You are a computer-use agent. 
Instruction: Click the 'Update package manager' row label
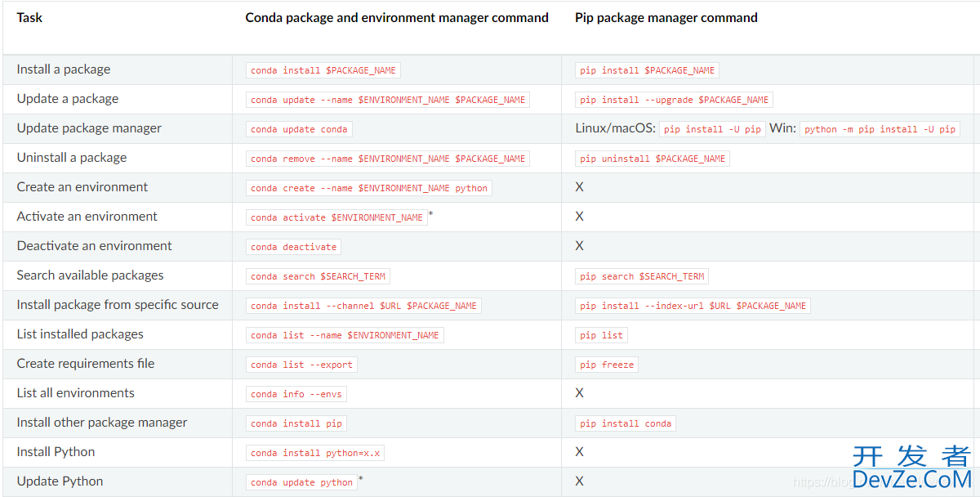click(89, 128)
